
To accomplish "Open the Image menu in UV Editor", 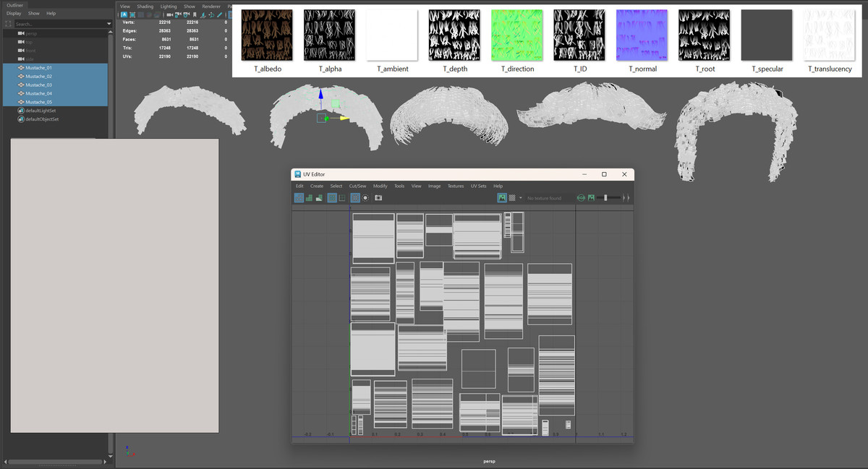I will [435, 186].
